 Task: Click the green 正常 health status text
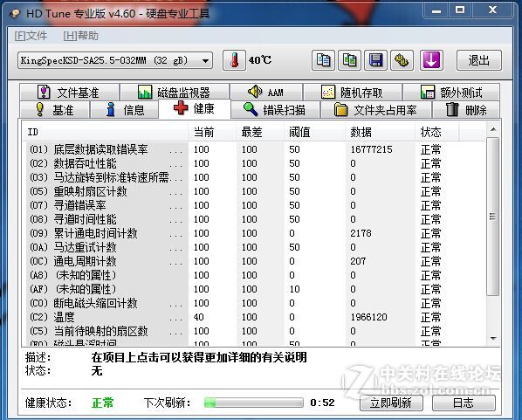point(102,403)
